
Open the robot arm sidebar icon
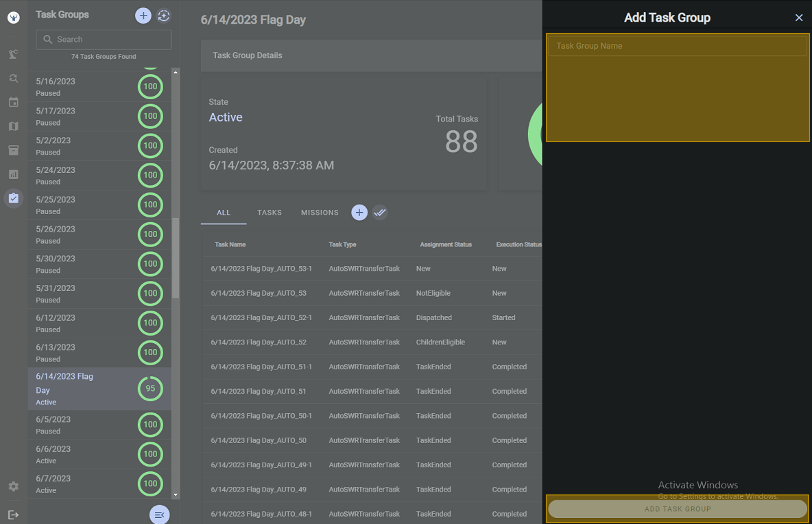(13, 54)
